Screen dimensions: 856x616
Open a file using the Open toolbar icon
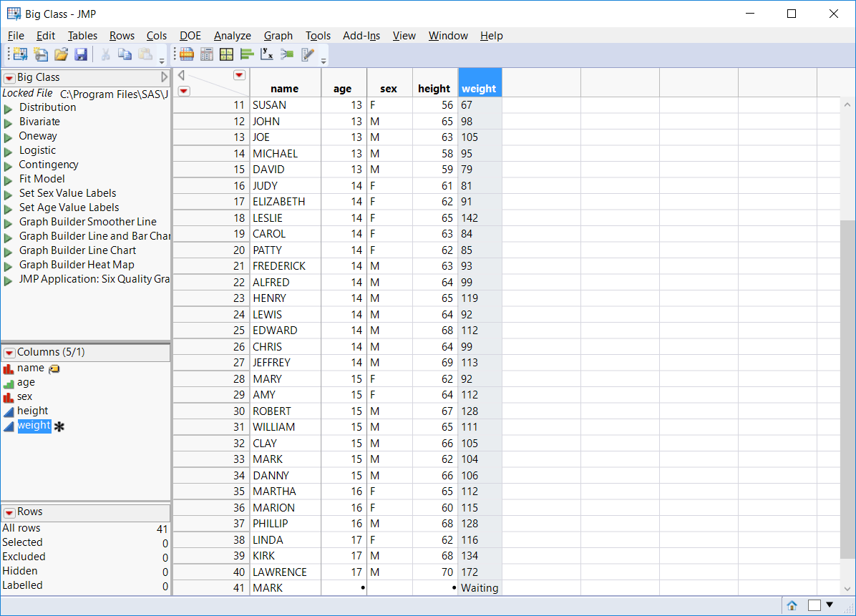(x=61, y=54)
